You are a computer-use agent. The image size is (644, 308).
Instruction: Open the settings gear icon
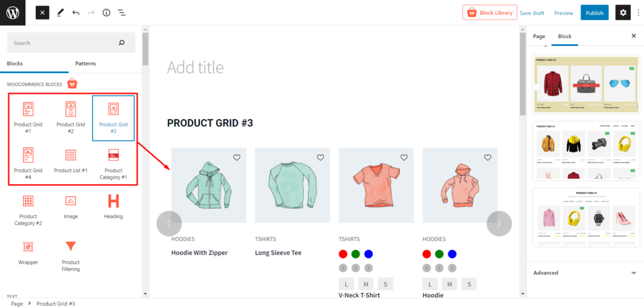tap(623, 13)
